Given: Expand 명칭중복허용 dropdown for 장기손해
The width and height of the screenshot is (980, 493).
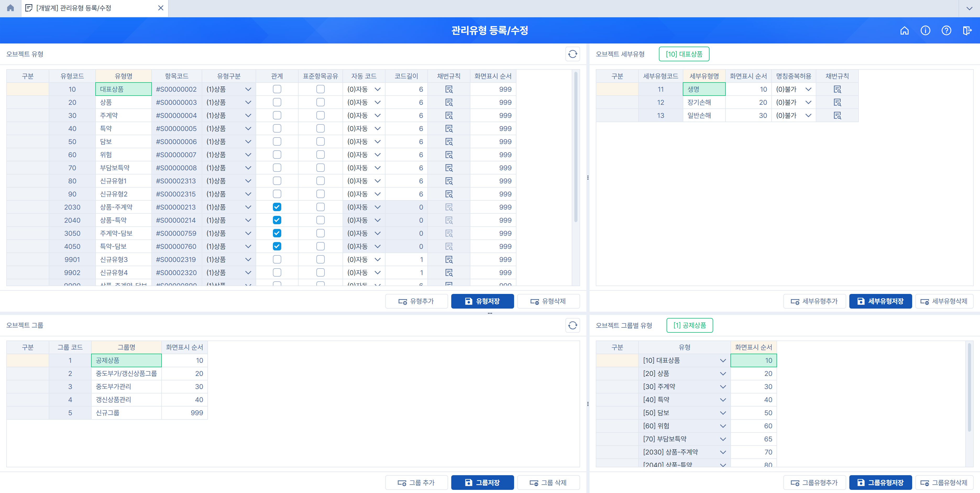Looking at the screenshot, I should [808, 102].
